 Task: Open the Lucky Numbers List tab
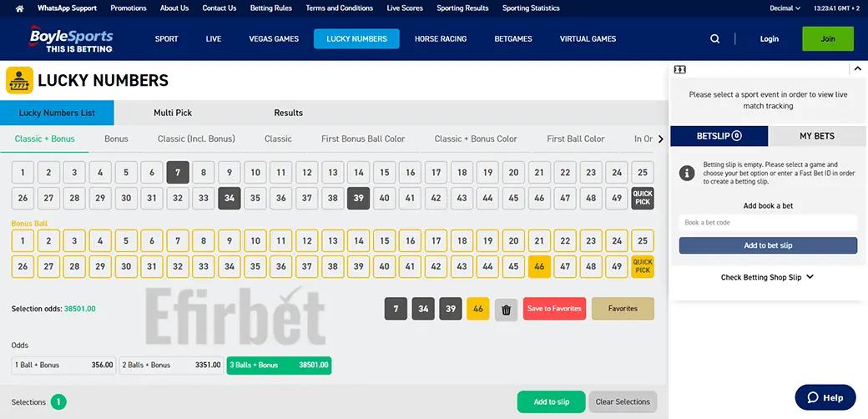coord(57,113)
